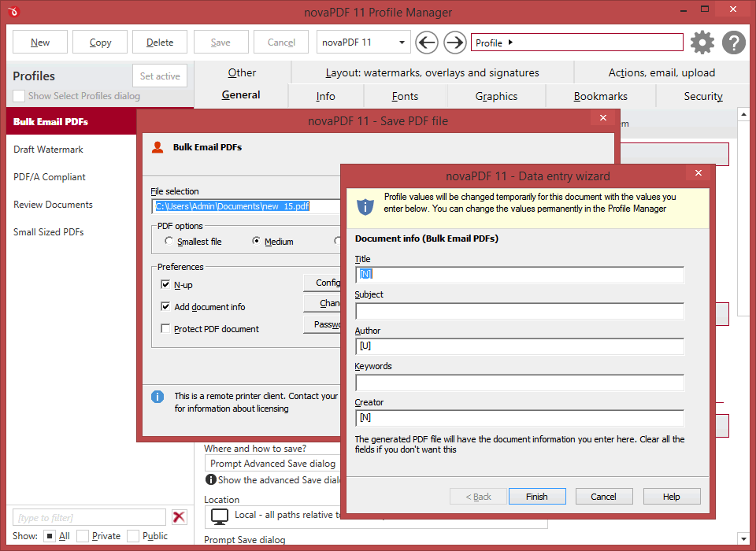Click the Copy profile button
Viewport: 756px width, 551px height.
(x=100, y=43)
